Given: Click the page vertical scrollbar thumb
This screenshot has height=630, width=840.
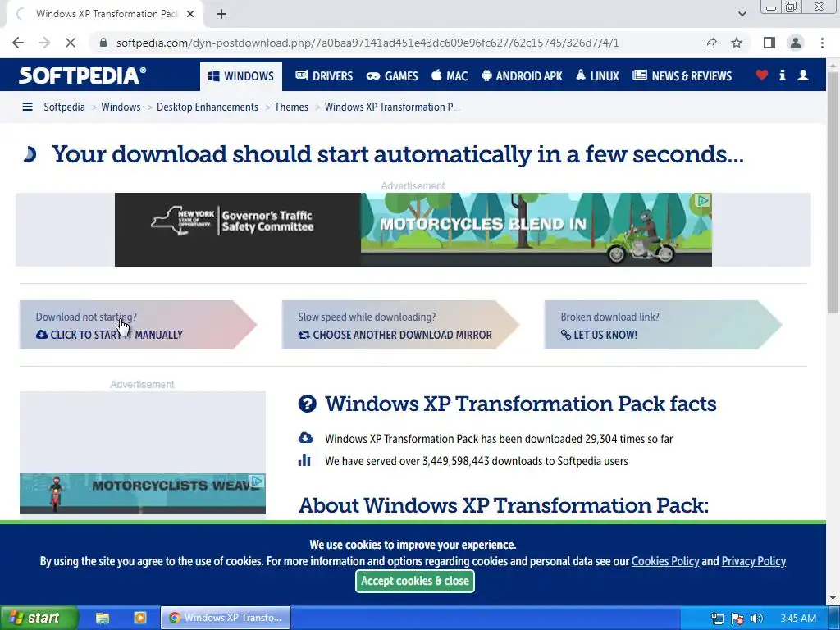Looking at the screenshot, I should (x=833, y=193).
